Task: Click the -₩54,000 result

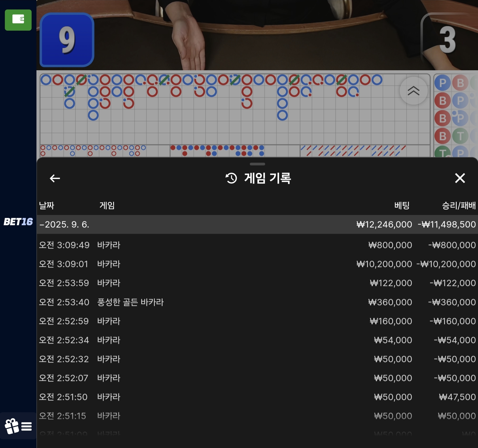Action: [455, 340]
